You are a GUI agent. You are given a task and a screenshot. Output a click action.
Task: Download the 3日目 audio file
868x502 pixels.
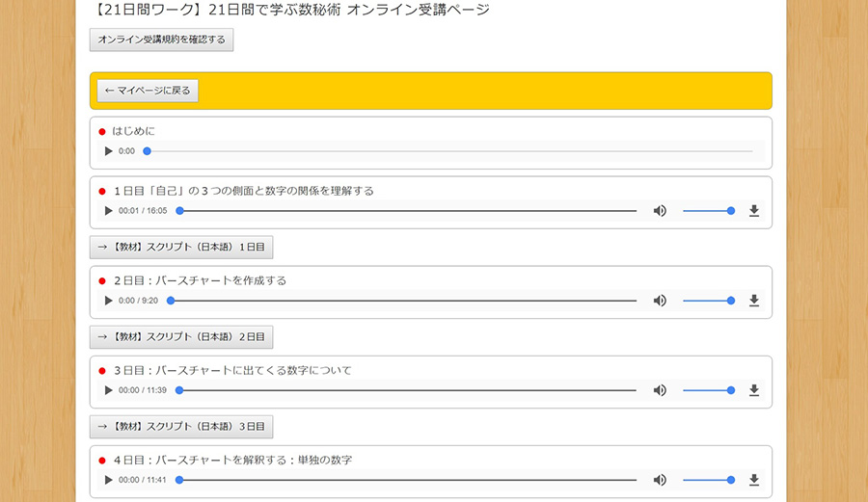click(754, 390)
